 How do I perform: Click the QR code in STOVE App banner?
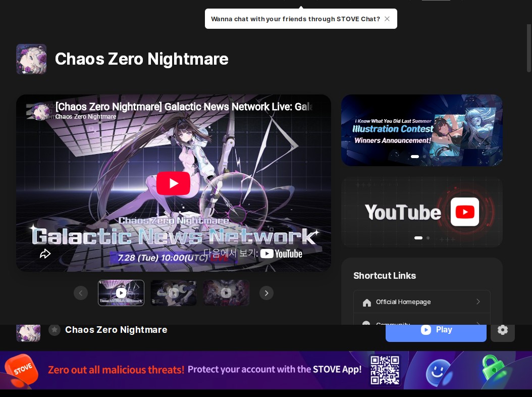[x=385, y=370]
